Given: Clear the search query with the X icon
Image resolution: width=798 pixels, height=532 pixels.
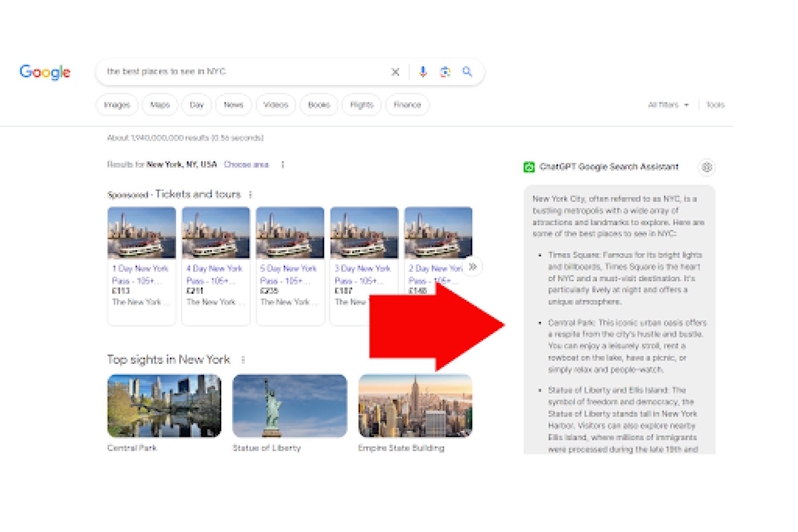Looking at the screenshot, I should point(395,72).
